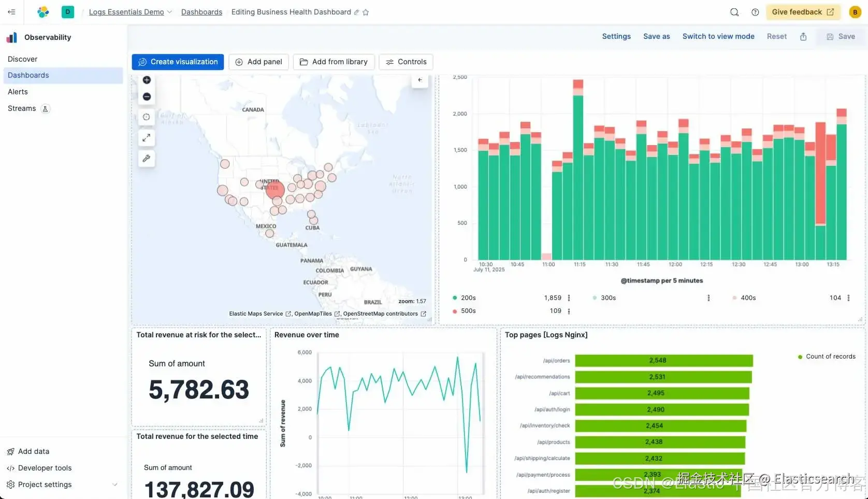Click the share dashboard icon
Image resolution: width=868 pixels, height=499 pixels.
(803, 36)
